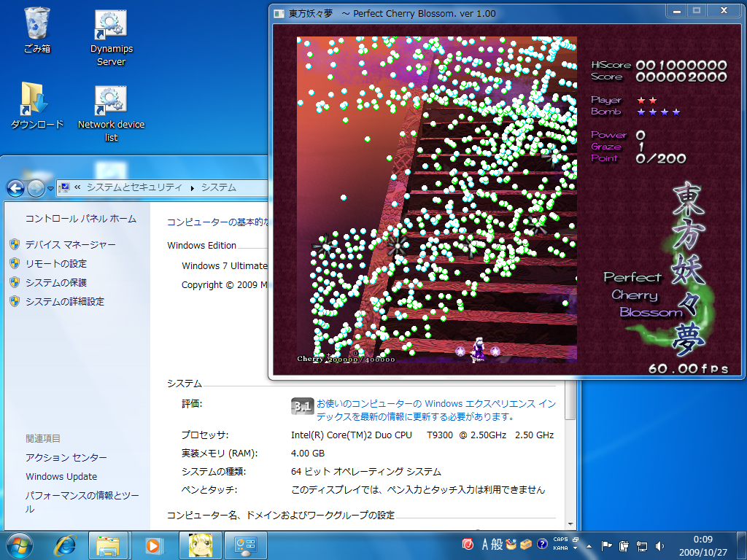The width and height of the screenshot is (747, 560).
Task: Click the volume speaker tray icon
Action: tap(659, 545)
